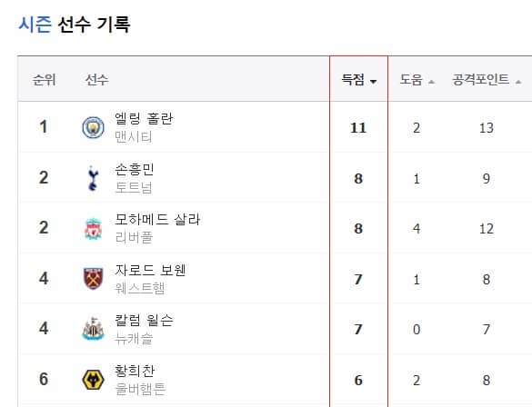The width and height of the screenshot is (532, 407).
Task: Click the Tottenham Hotspur crest icon
Action: tap(93, 178)
